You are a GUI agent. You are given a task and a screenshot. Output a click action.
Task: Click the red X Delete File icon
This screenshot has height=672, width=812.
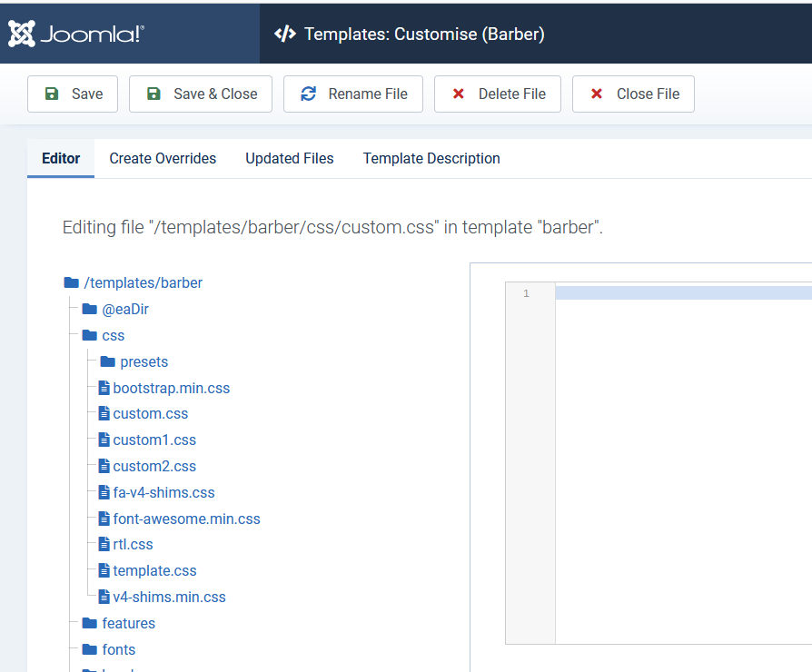click(459, 94)
